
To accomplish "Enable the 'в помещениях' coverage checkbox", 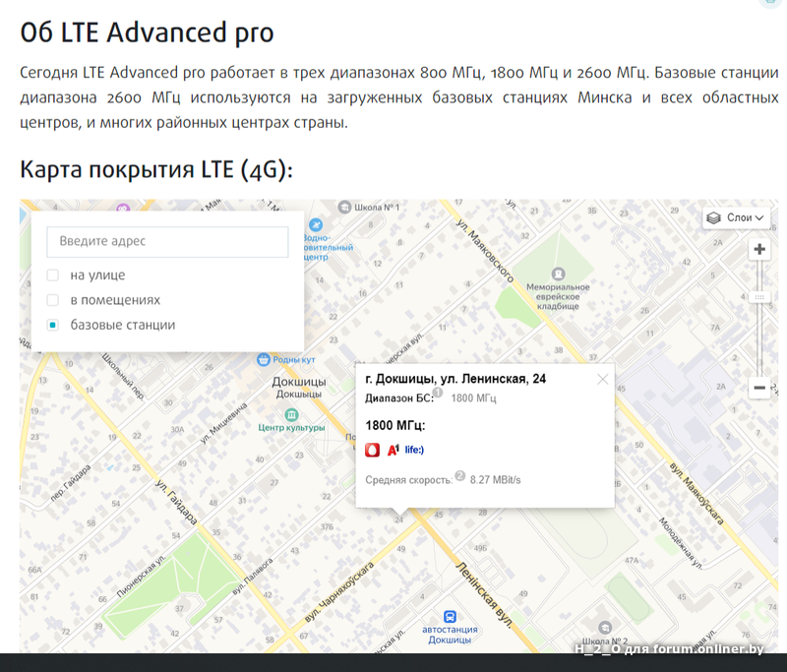I will [53, 300].
